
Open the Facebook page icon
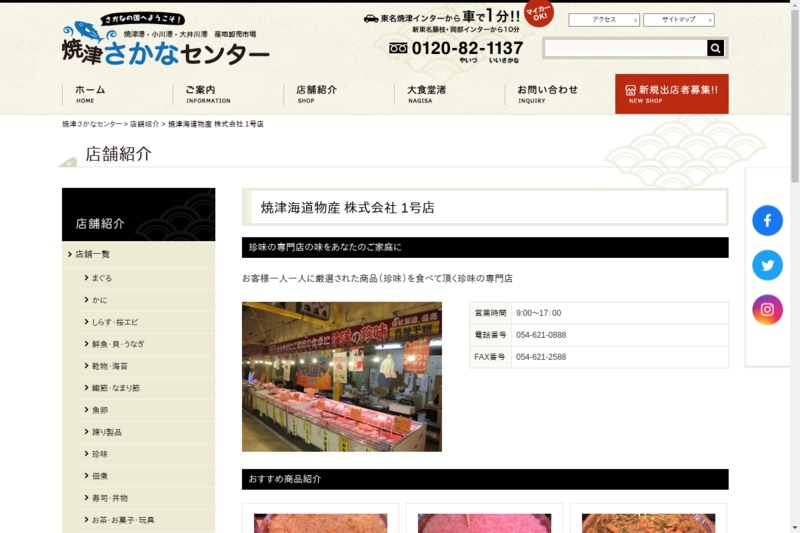click(x=767, y=220)
